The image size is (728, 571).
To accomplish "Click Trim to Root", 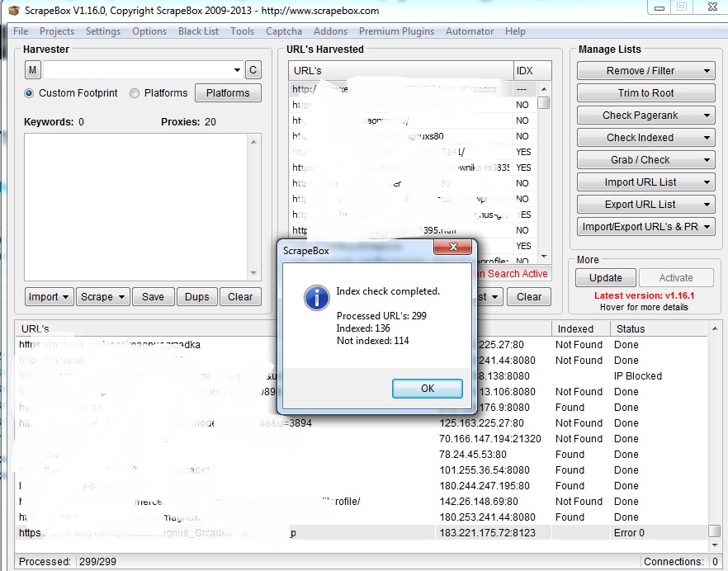I will pos(645,93).
